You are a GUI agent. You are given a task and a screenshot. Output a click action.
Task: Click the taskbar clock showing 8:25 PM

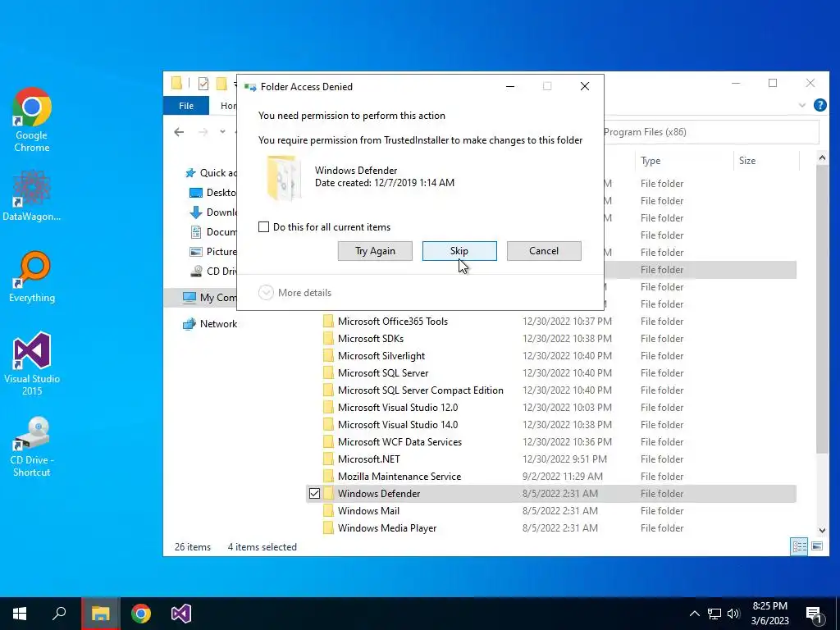tap(769, 614)
